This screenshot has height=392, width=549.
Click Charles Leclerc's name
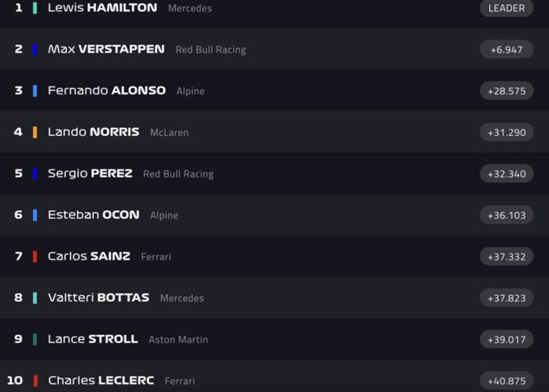tap(100, 381)
